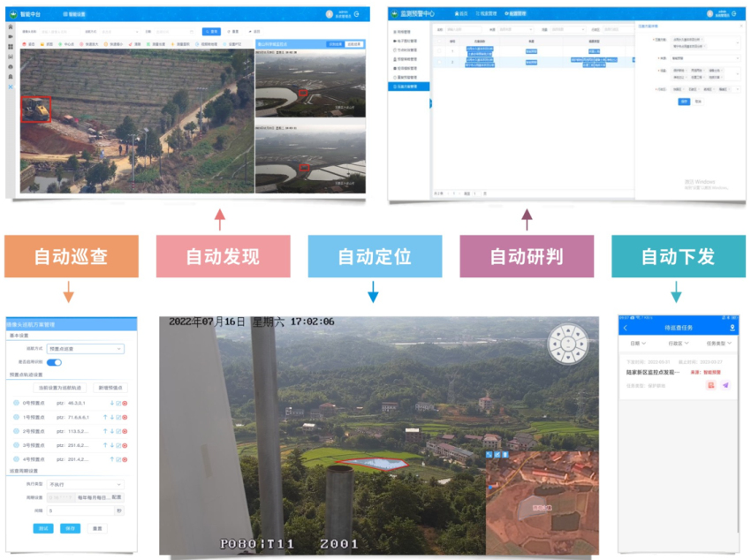Expand the 执行类型 dropdown
Viewport: 751px width, 560px height.
tap(85, 484)
